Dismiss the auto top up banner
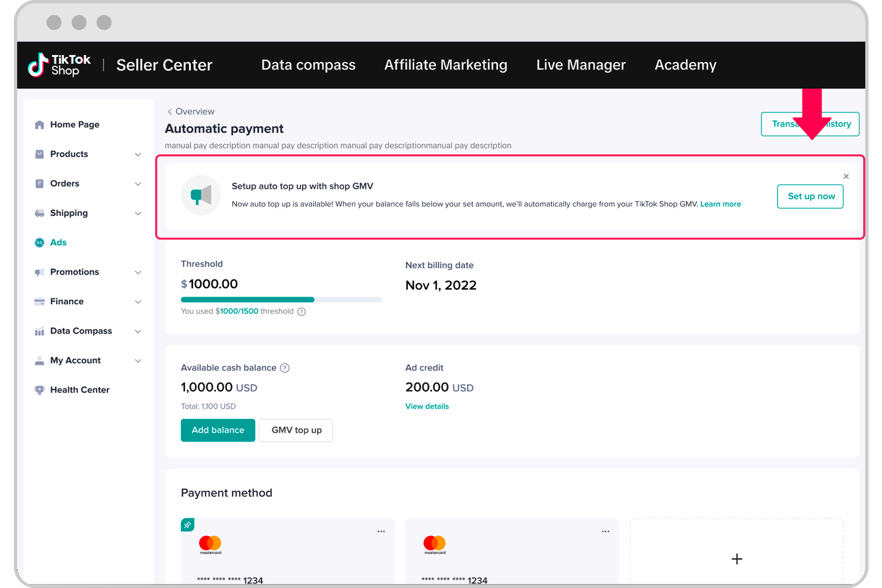 (846, 176)
